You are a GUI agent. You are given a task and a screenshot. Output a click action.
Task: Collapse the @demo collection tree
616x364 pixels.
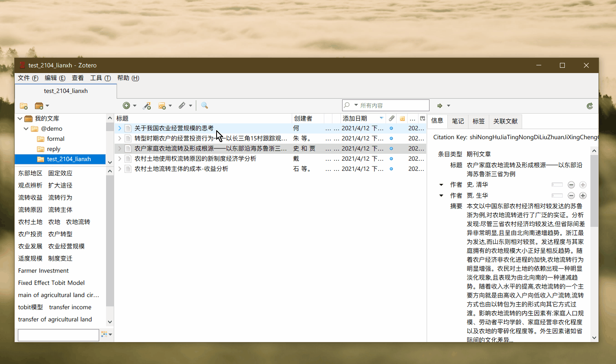coord(26,129)
